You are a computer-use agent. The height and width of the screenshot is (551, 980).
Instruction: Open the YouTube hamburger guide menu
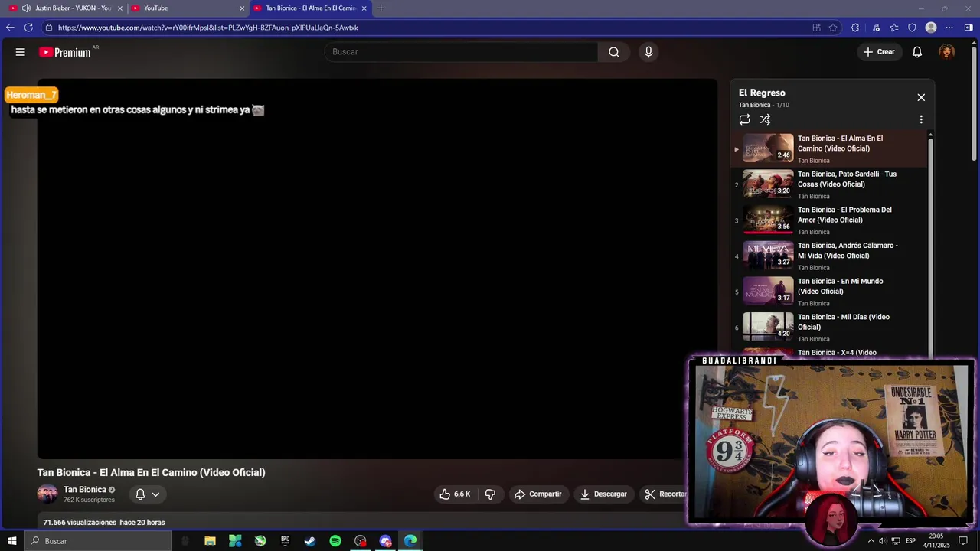click(21, 52)
